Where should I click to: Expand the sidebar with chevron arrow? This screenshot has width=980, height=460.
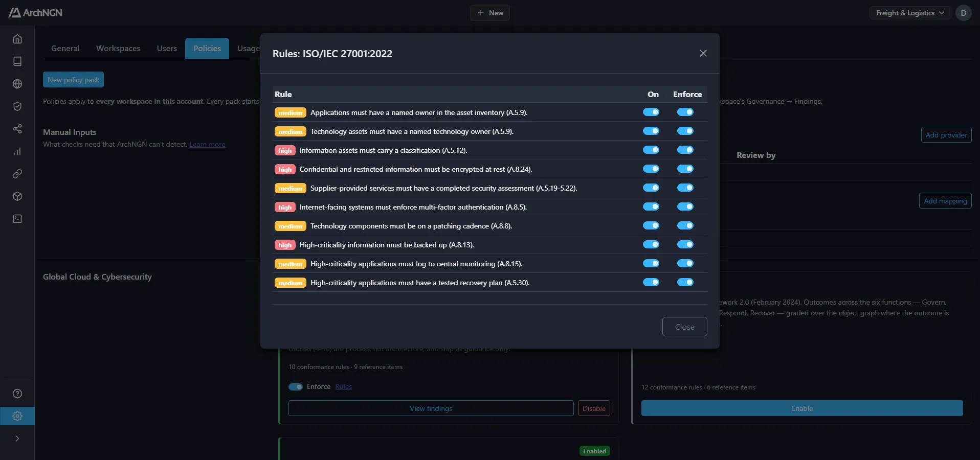(17, 439)
